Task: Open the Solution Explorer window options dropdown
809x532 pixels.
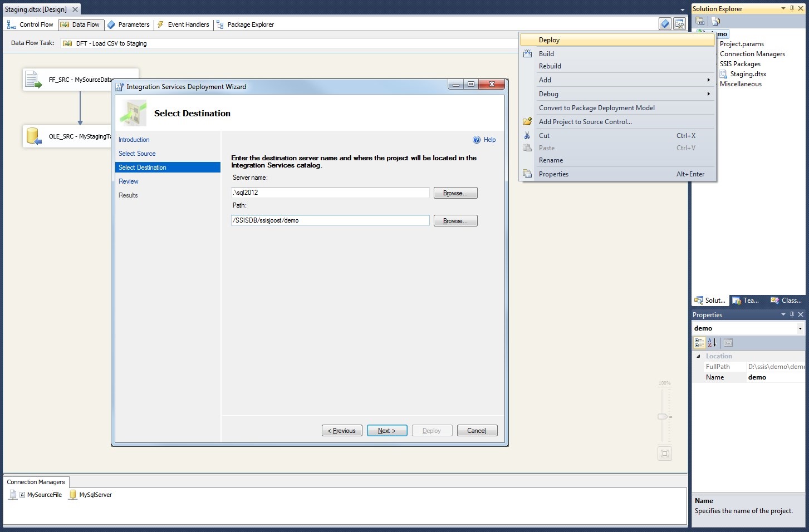Action: point(785,8)
